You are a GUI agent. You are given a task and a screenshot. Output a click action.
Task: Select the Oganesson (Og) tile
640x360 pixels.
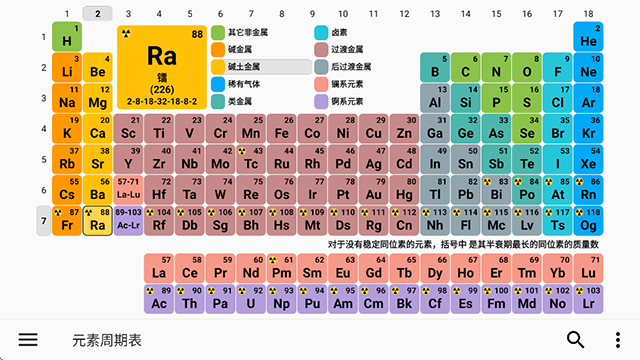click(x=588, y=221)
